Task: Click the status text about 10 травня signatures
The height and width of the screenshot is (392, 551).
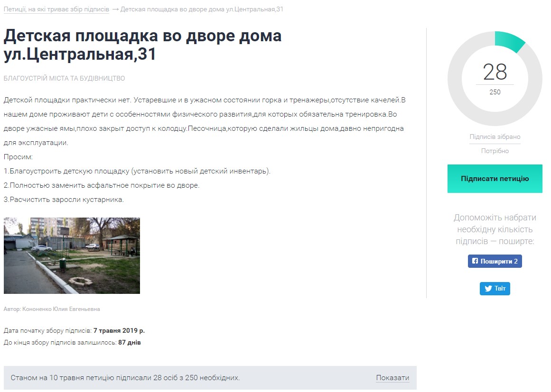Action: point(125,378)
